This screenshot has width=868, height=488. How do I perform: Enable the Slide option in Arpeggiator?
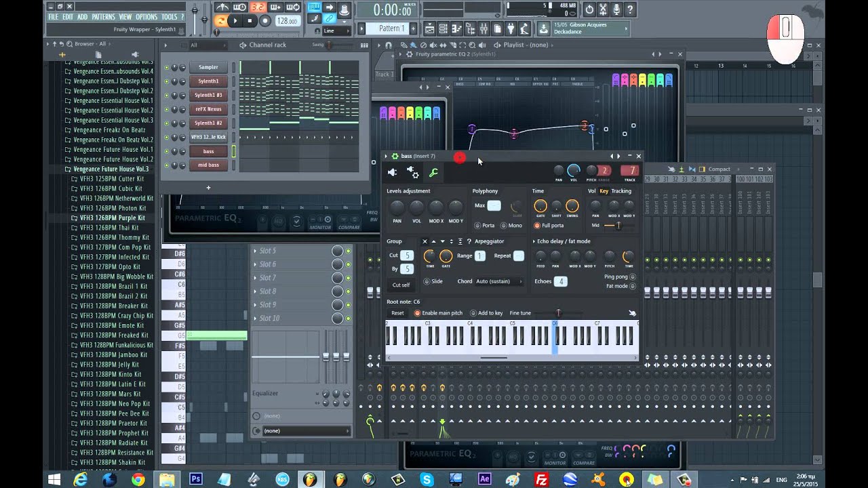tap(427, 281)
